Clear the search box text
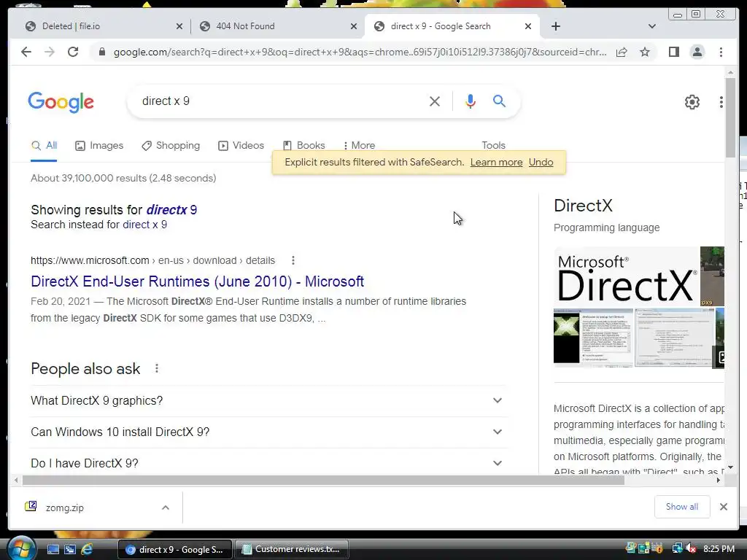Image resolution: width=747 pixels, height=560 pixels. [x=435, y=101]
